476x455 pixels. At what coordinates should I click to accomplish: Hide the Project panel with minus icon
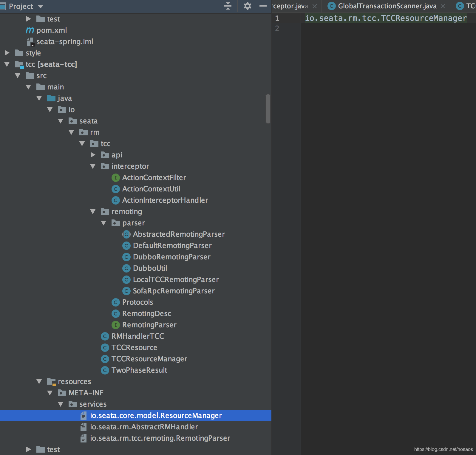point(263,6)
